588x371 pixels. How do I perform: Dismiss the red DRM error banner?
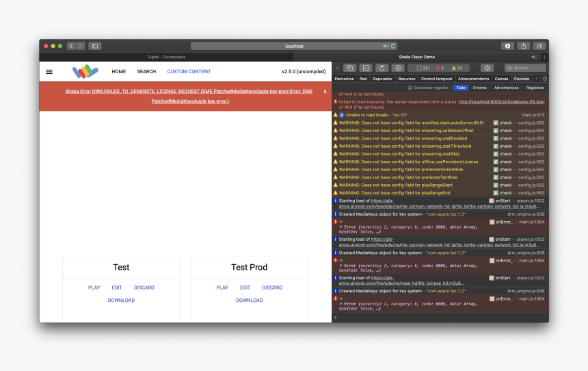tap(325, 91)
